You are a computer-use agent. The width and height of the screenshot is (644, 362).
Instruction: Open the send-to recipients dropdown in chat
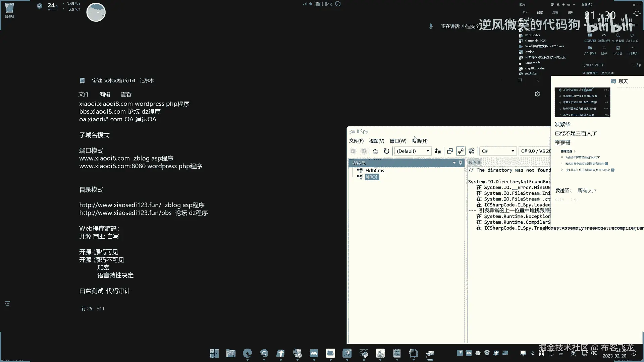coord(587,190)
